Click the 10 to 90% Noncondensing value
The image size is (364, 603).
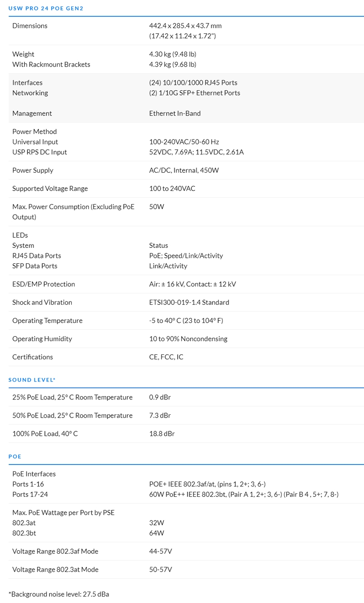[188, 339]
